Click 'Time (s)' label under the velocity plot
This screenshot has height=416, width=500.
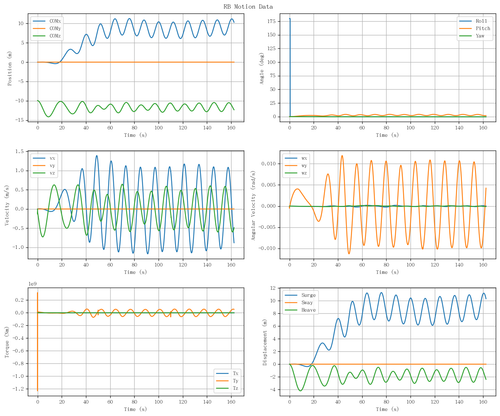(135, 272)
